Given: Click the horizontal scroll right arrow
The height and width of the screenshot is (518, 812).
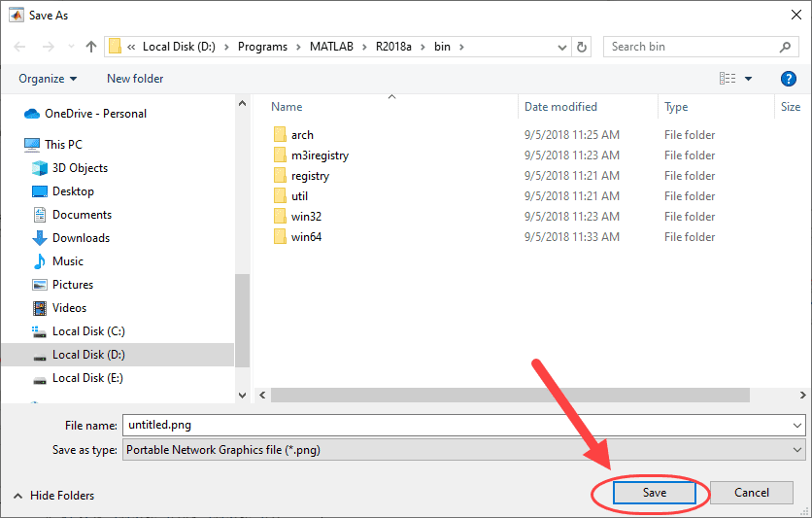Looking at the screenshot, I should [802, 396].
